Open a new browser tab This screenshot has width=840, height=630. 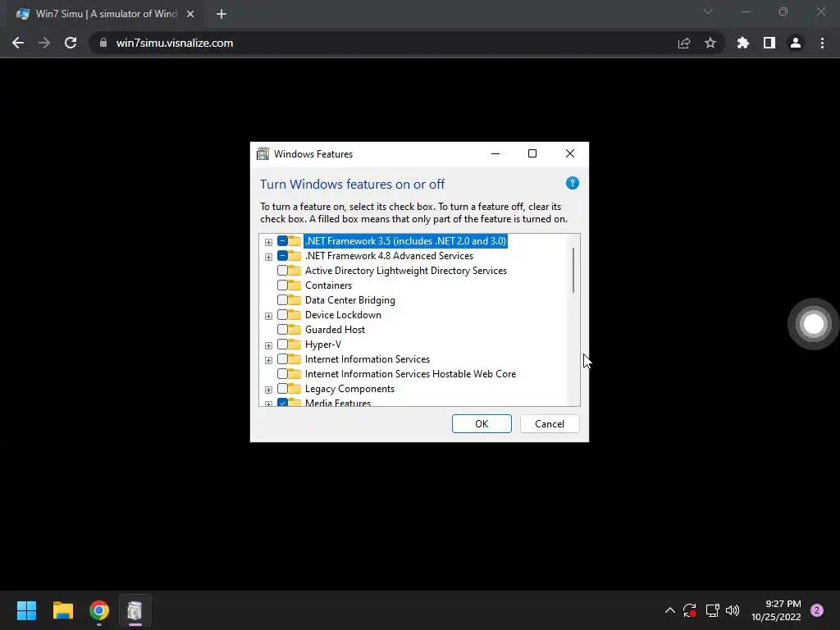pos(221,14)
